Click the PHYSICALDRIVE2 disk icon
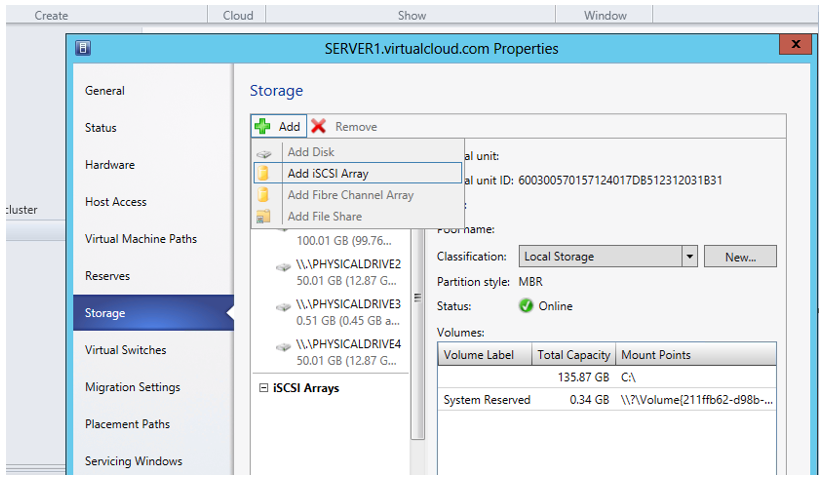825x482 pixels. (x=284, y=266)
